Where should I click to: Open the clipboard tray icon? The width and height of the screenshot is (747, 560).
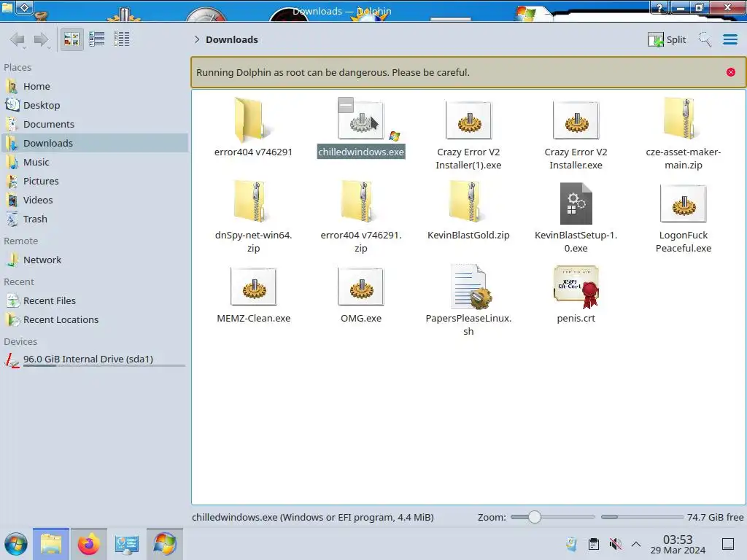point(594,544)
